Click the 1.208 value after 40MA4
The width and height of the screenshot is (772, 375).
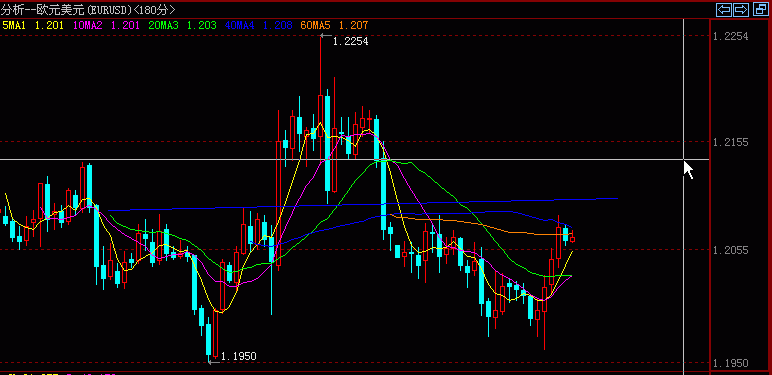coord(278,25)
